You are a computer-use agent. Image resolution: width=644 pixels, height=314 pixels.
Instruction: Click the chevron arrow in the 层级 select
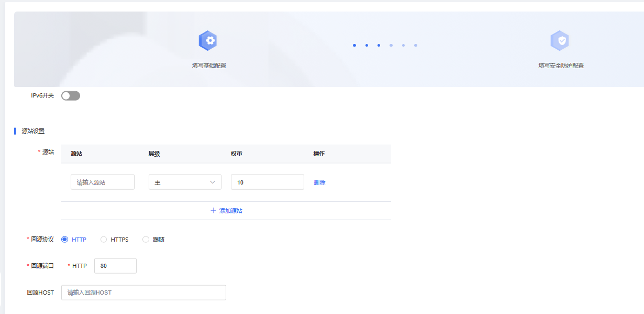click(213, 182)
